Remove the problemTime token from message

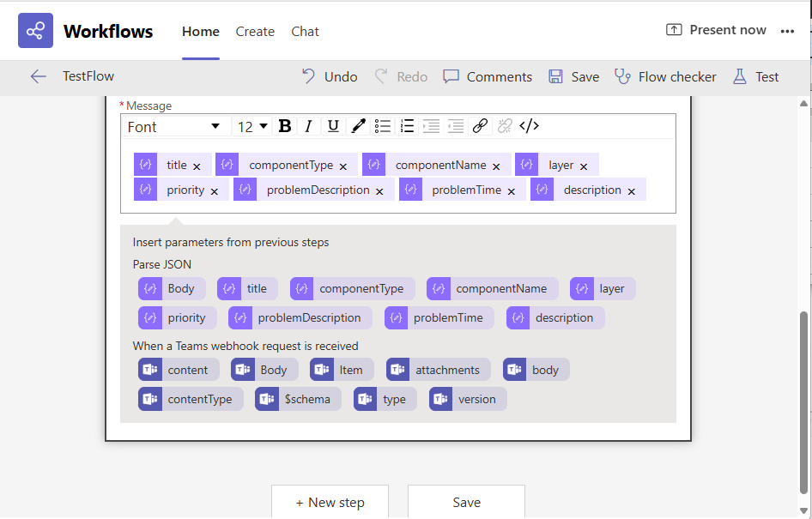(x=512, y=191)
